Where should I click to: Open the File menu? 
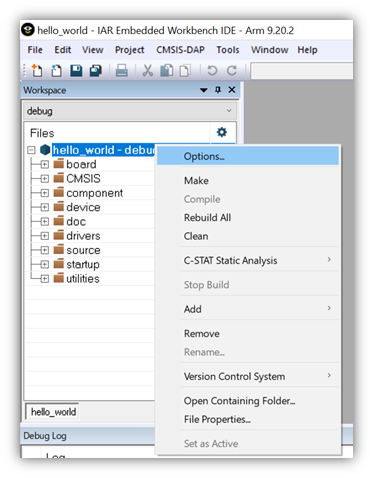click(35, 50)
